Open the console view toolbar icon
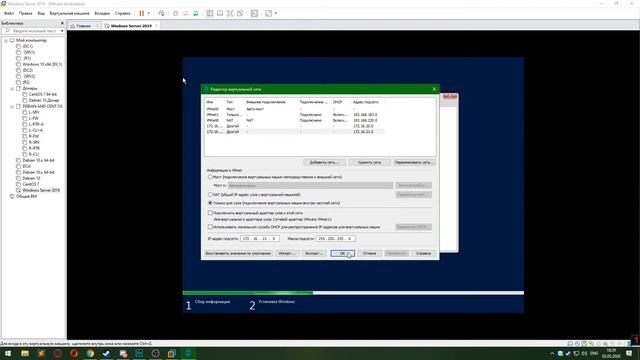Image resolution: width=640 pixels, height=360 pixels. click(x=254, y=13)
